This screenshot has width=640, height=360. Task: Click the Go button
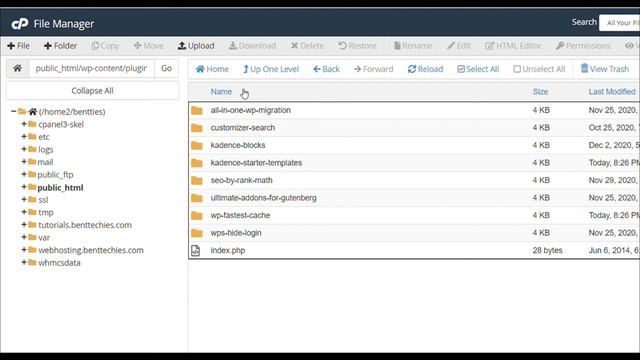point(166,68)
